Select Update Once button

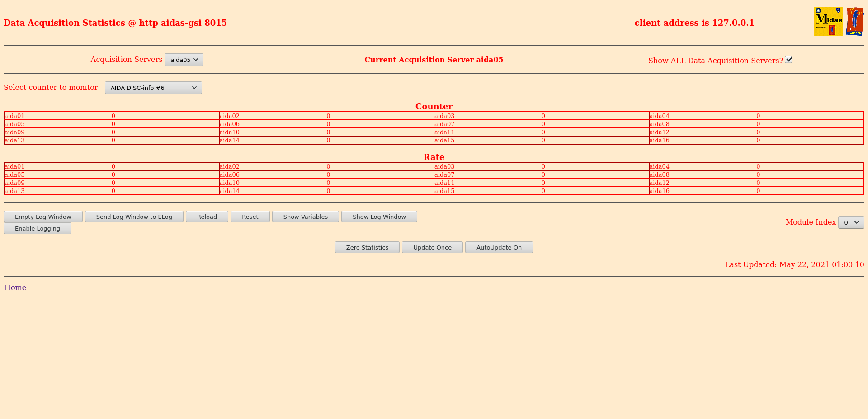click(432, 247)
